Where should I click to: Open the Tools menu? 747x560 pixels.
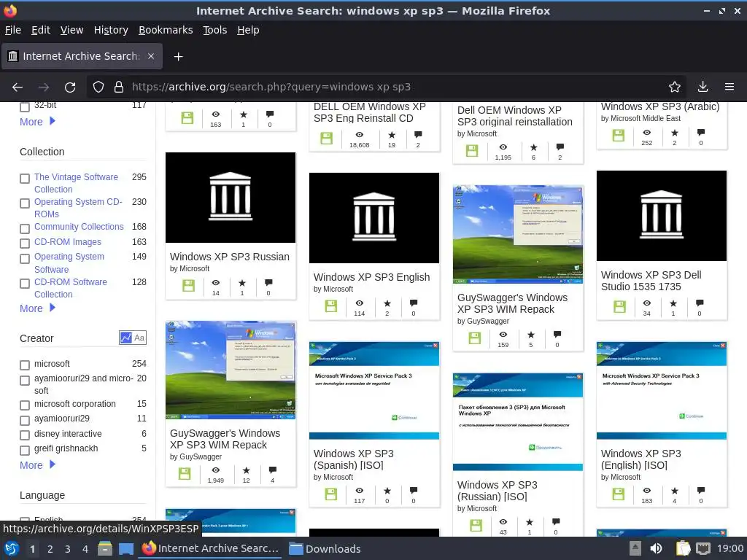pos(215,30)
